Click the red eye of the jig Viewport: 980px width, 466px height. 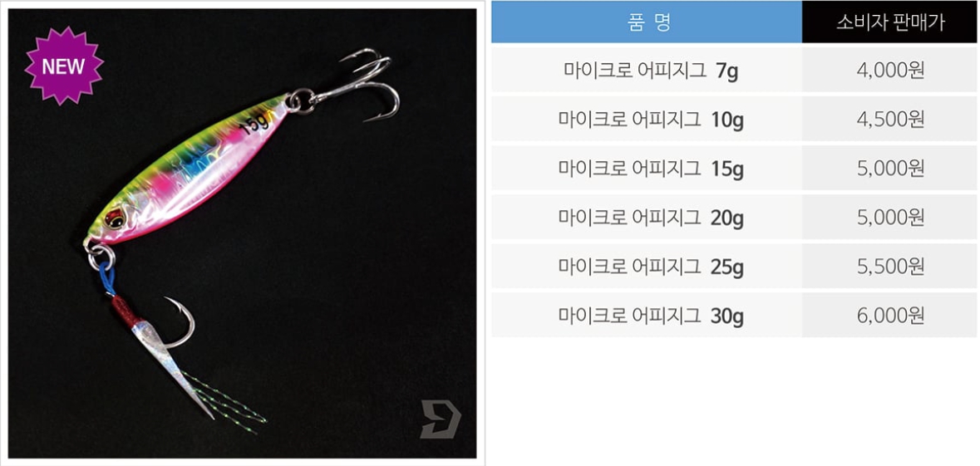(x=116, y=217)
